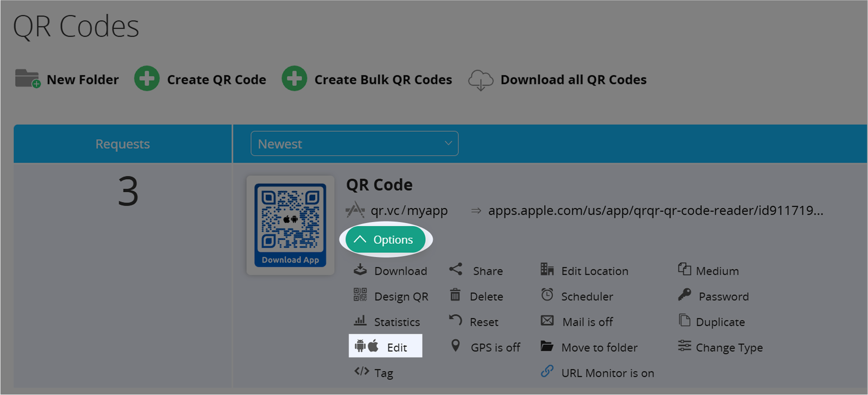Click the Statistics bar chart icon
Viewport: 868px width, 395px height.
(360, 320)
